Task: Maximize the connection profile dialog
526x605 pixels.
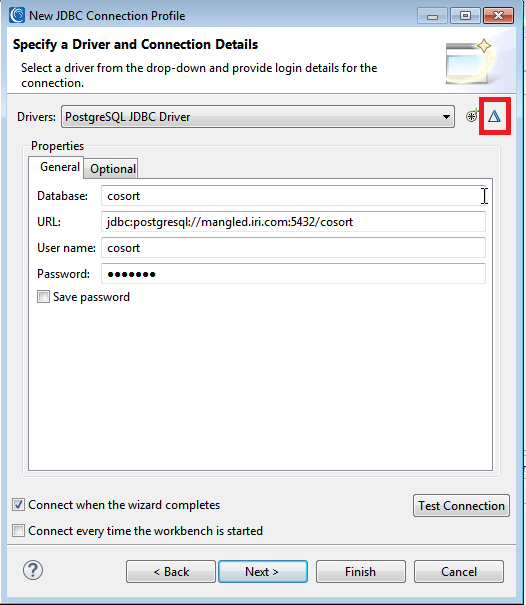Action: [465, 16]
